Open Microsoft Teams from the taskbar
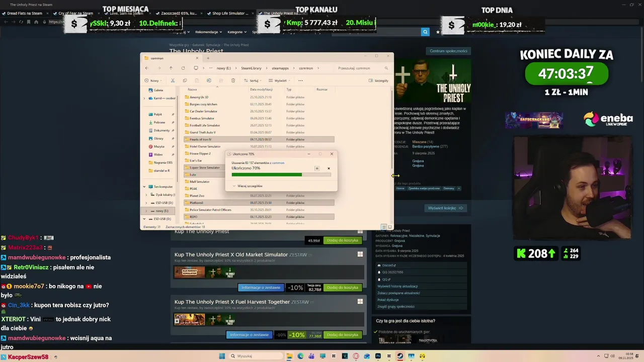644x362 pixels. coord(311,356)
